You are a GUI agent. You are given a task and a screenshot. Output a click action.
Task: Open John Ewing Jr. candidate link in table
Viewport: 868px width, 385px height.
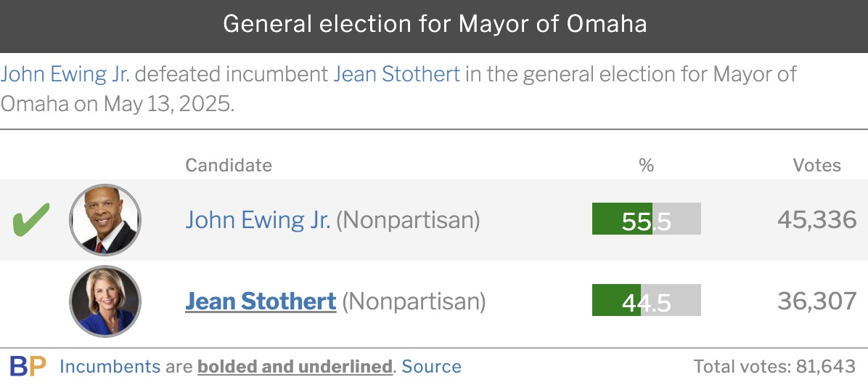258,220
